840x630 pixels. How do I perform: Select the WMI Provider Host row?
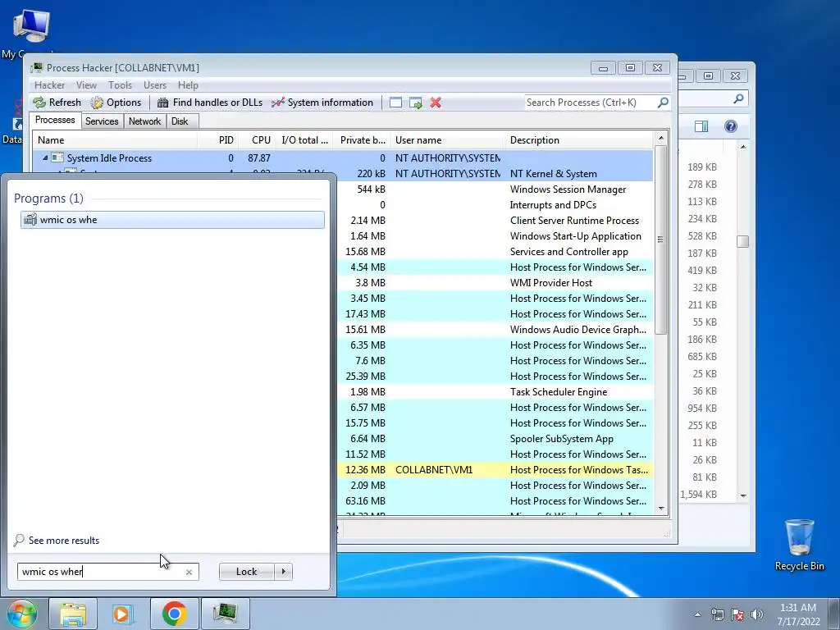tap(495, 283)
